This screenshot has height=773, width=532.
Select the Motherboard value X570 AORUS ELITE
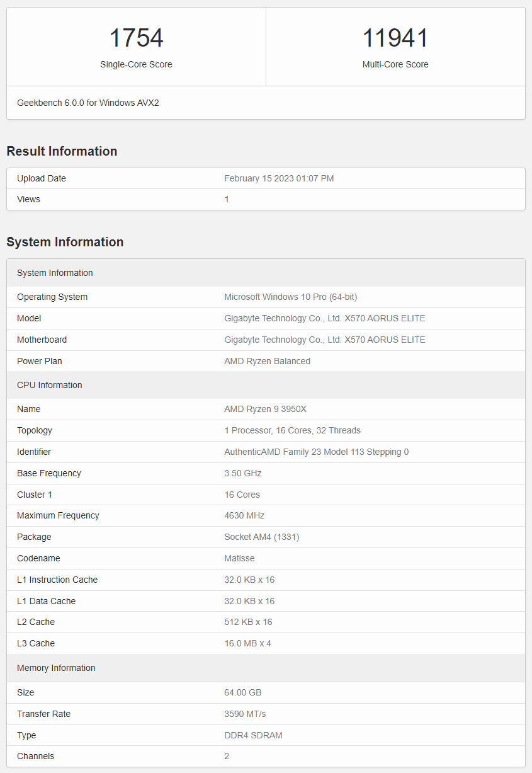[x=325, y=340]
